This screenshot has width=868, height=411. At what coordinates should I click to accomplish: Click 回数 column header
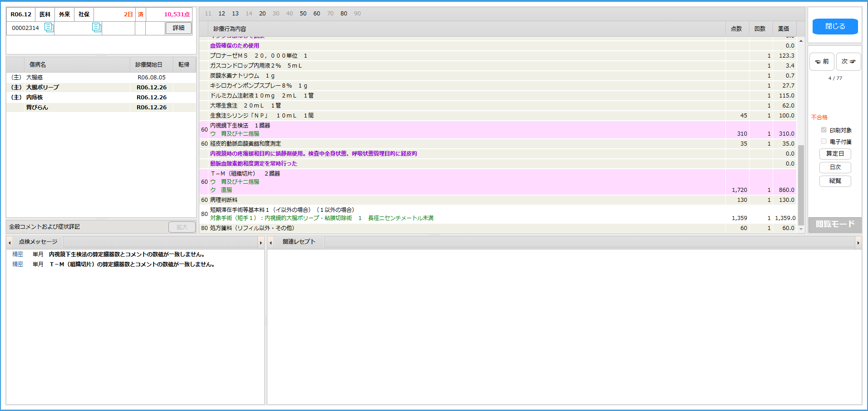pyautogui.click(x=760, y=29)
